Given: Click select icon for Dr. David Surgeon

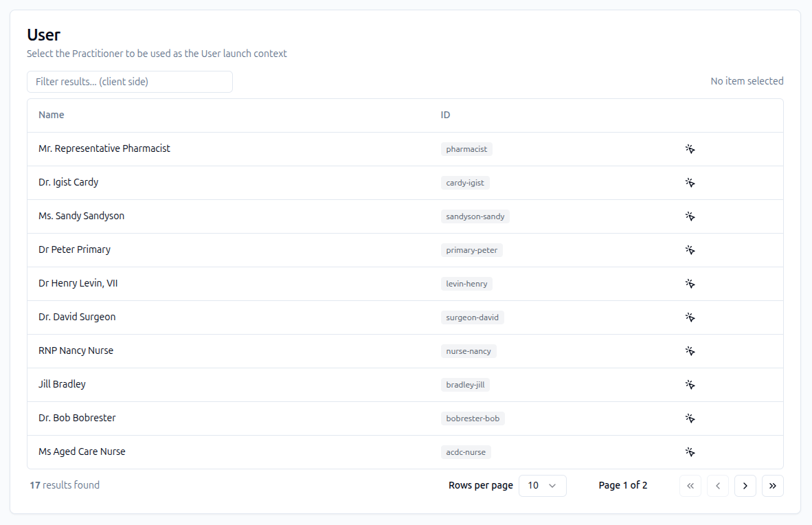Looking at the screenshot, I should click(x=690, y=317).
